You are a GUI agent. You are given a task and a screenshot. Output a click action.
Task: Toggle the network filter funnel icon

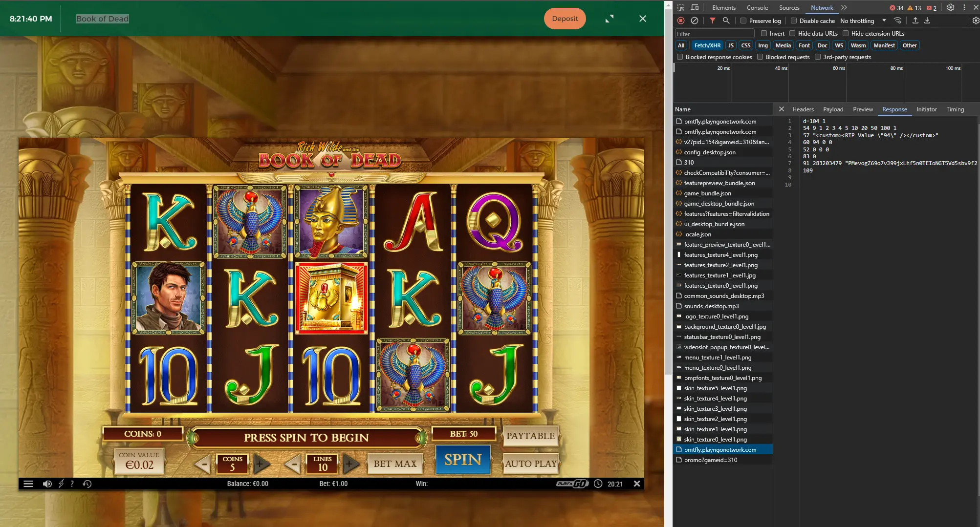713,21
